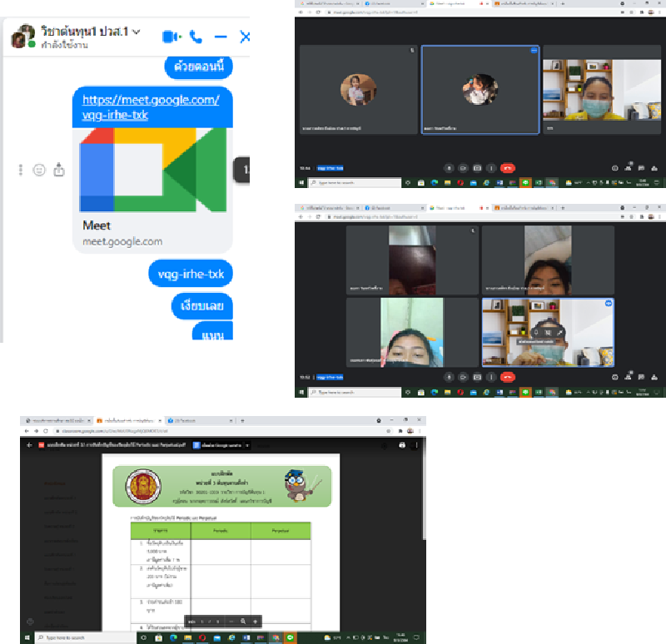This screenshot has height=644, width=666.
Task: React with emoji to the Meet link message
Action: (x=38, y=170)
